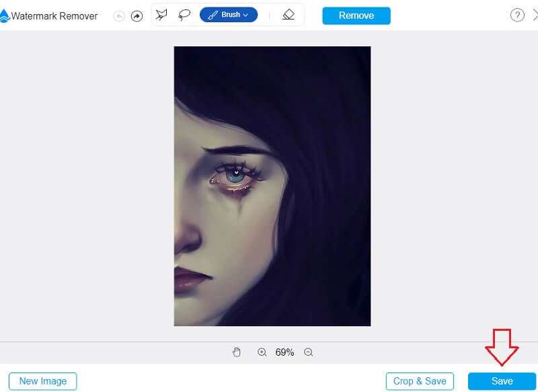The height and width of the screenshot is (392, 538).
Task: Click on the portrait image canvas
Action: [x=272, y=186]
